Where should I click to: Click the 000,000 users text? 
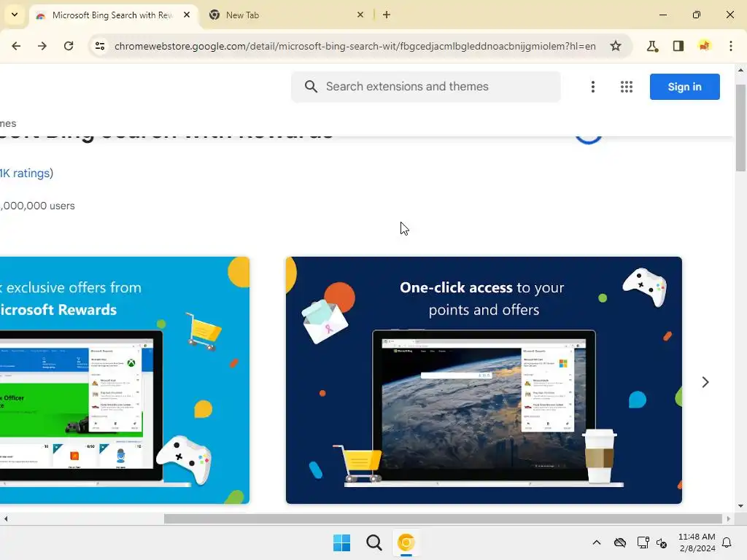pyautogui.click(x=38, y=206)
